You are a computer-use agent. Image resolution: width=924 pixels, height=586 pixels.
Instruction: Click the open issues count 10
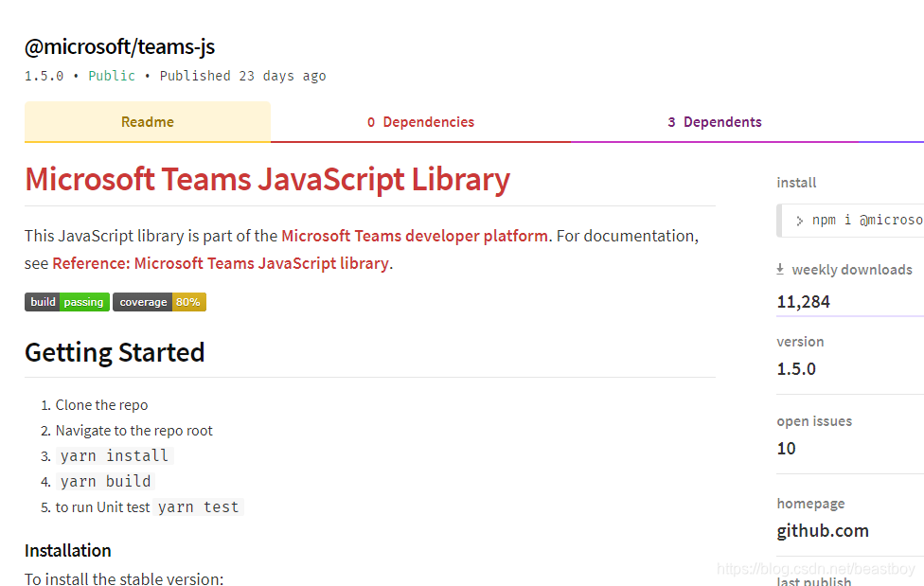(786, 449)
